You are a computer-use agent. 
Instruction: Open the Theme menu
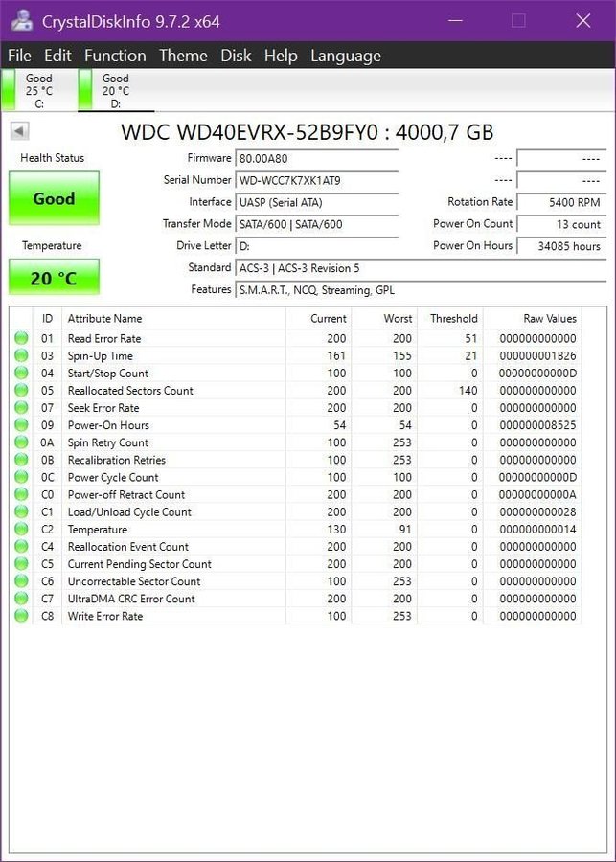(183, 56)
